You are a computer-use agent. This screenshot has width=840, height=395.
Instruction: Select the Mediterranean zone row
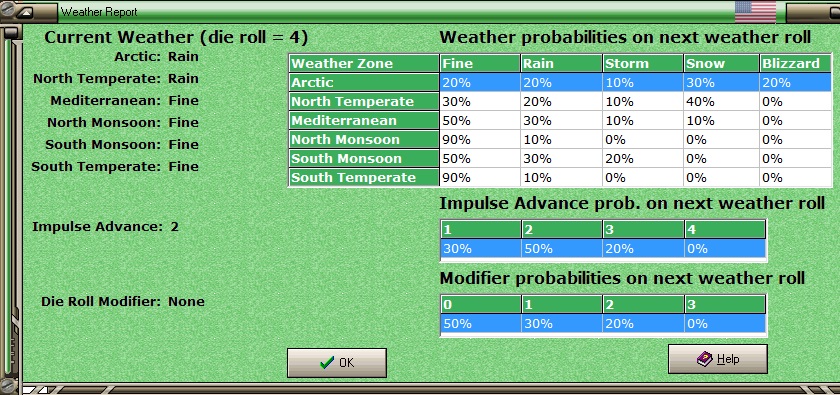560,121
